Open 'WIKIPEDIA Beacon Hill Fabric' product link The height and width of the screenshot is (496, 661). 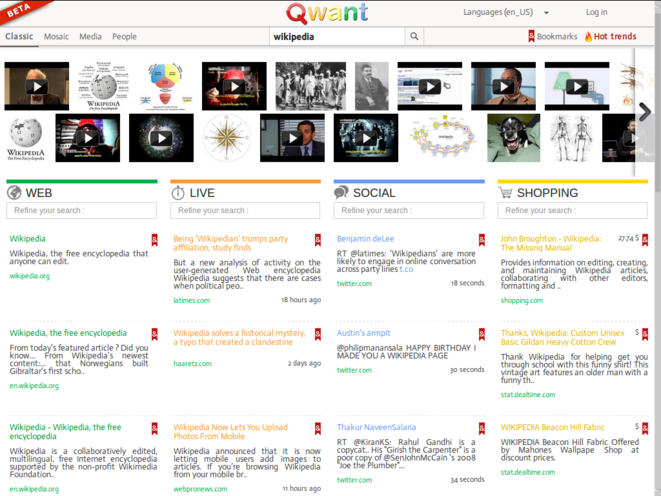point(552,427)
